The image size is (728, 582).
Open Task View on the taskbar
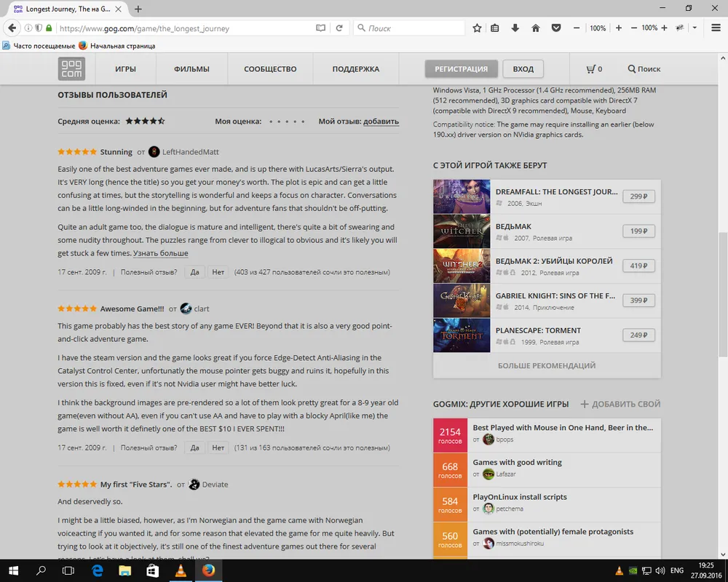(68, 570)
